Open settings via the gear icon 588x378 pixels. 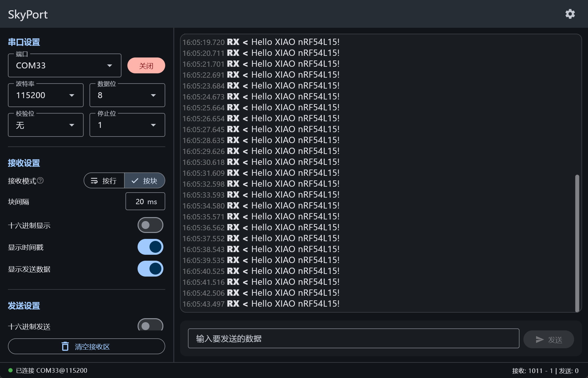pyautogui.click(x=570, y=14)
